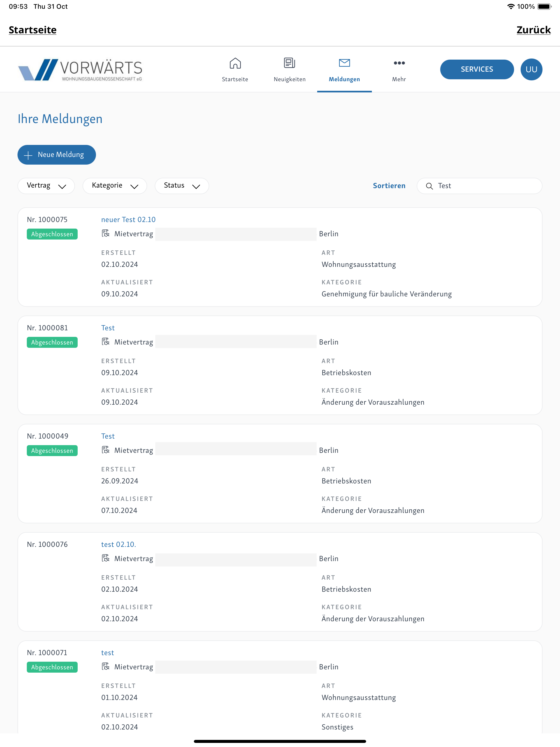
Task: Click the plus icon in Neue Meldung
Action: pyautogui.click(x=28, y=155)
